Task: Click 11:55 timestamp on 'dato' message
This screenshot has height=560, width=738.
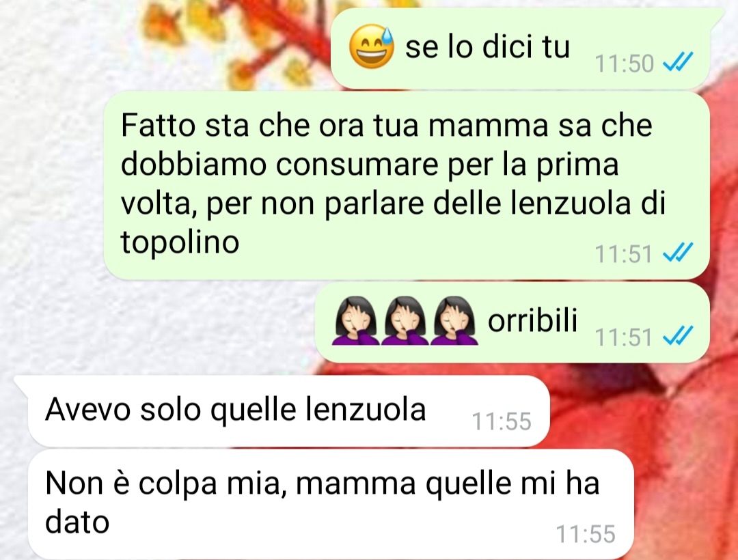Action: point(586,534)
